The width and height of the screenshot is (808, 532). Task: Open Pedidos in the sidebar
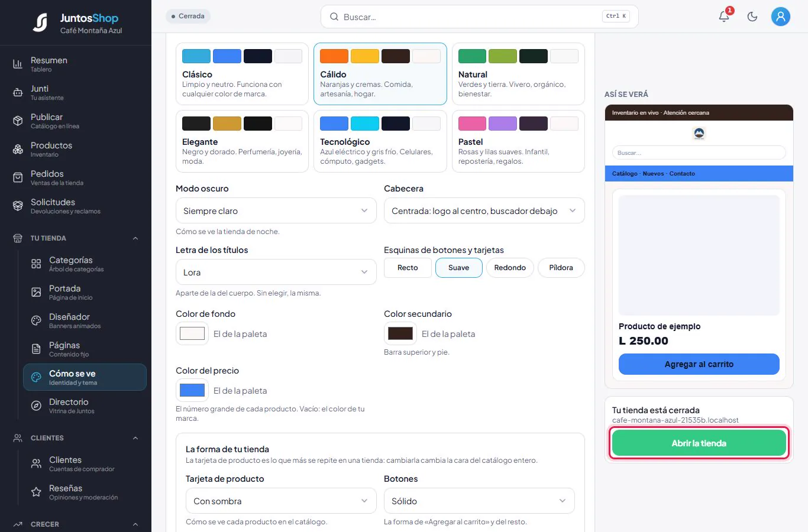(x=76, y=177)
